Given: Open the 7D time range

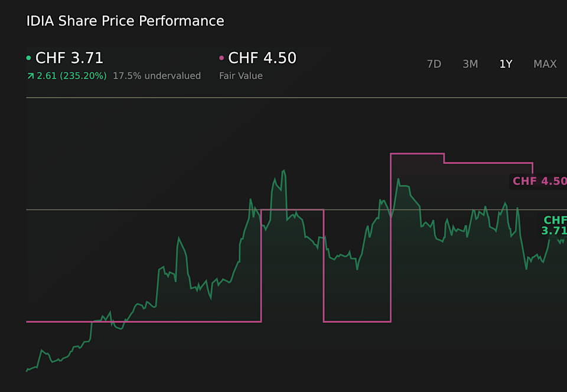Looking at the screenshot, I should coord(434,64).
